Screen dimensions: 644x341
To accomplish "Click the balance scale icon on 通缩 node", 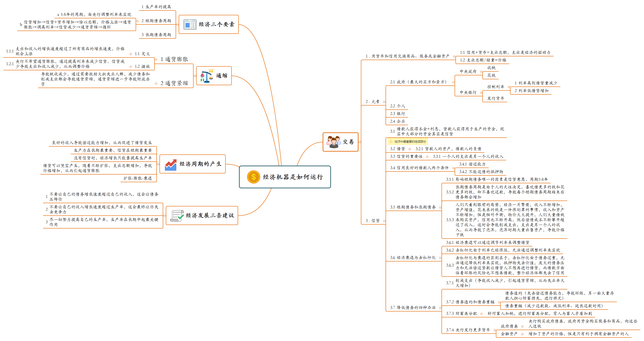I will [207, 76].
